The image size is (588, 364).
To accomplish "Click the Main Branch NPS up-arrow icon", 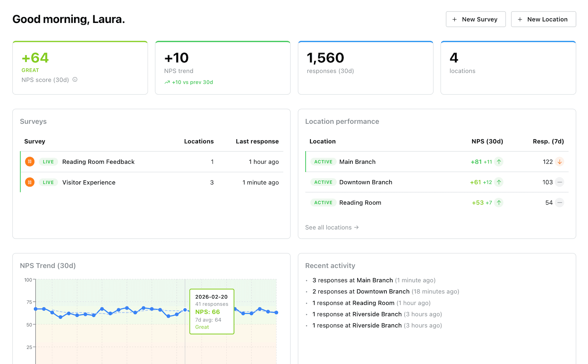I will pos(499,162).
